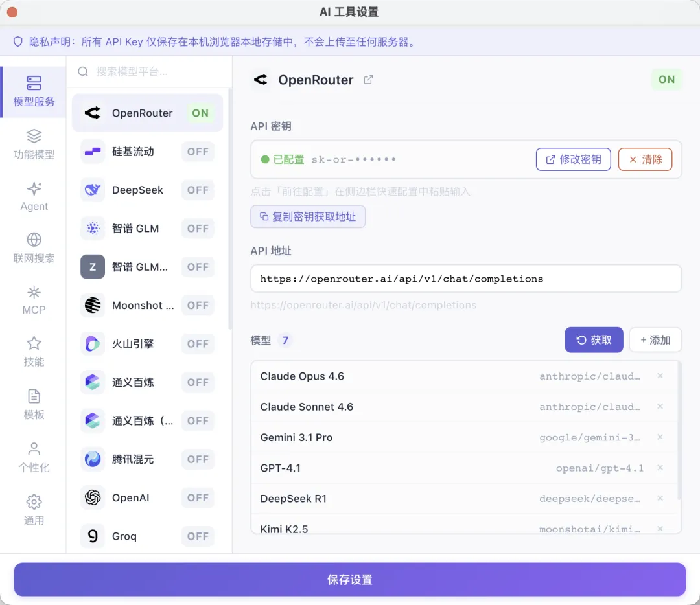Open the Agent settings section
Screen dimensions: 700x605
(x=34, y=197)
